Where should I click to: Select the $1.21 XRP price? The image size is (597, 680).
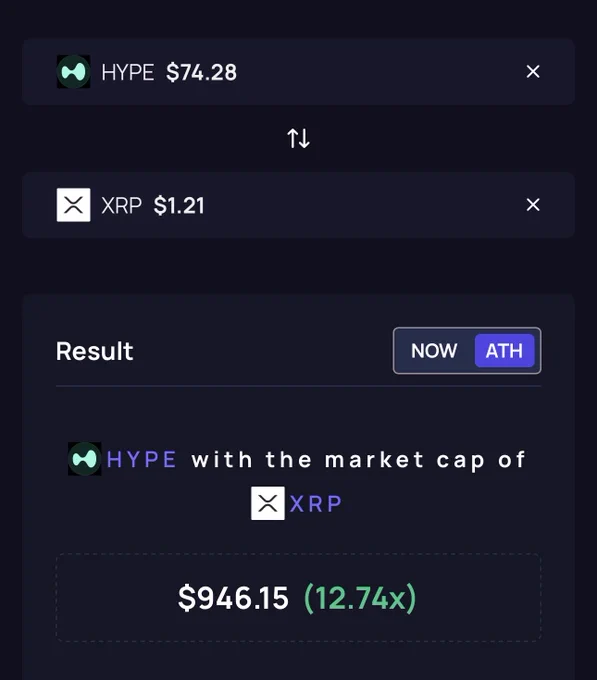click(179, 205)
